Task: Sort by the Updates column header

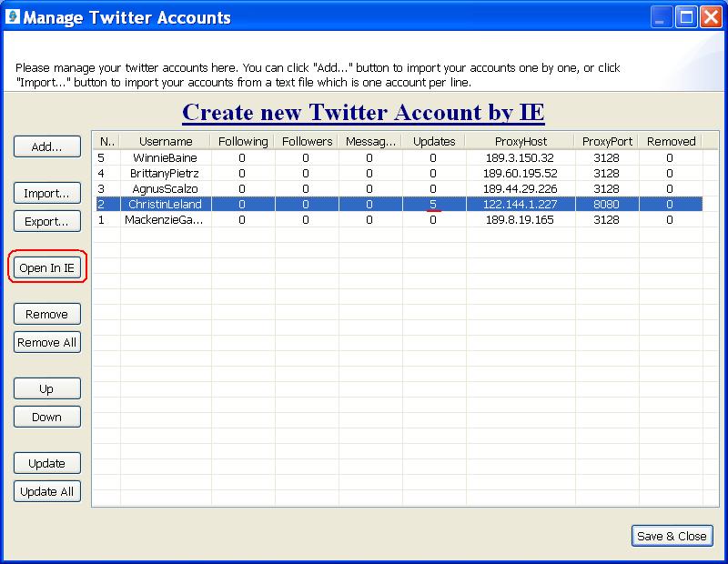Action: tap(434, 141)
